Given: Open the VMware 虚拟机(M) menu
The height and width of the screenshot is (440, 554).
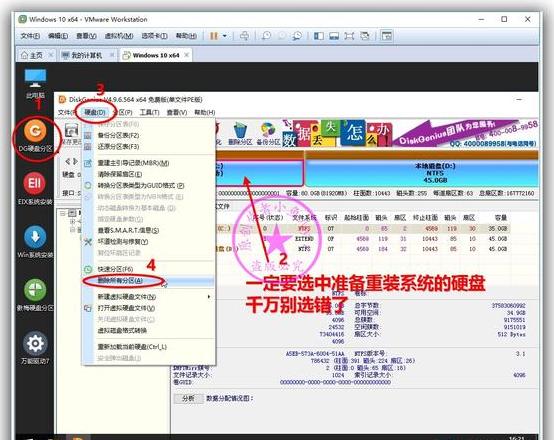Looking at the screenshot, I should pyautogui.click(x=119, y=36).
